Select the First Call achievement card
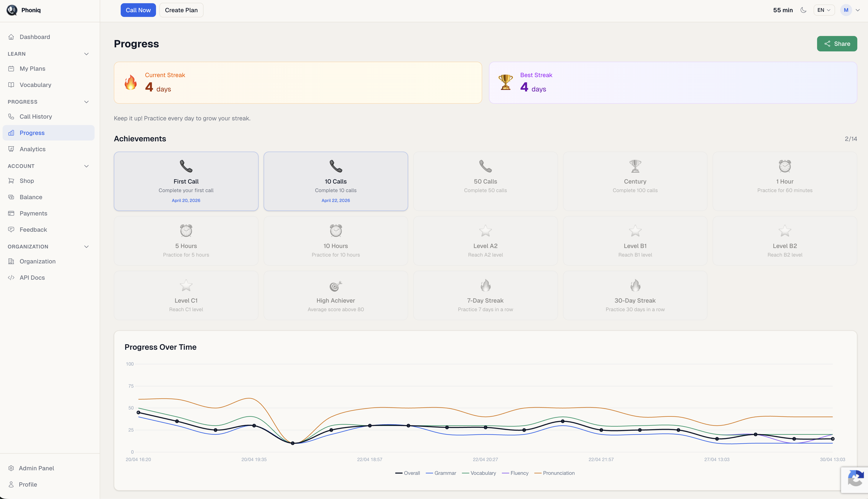This screenshot has height=499, width=868. coord(186,181)
